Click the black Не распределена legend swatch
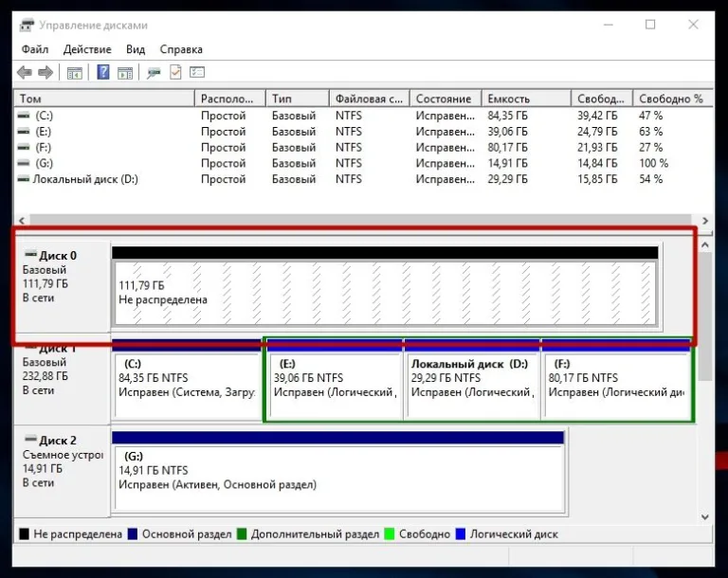 pos(24,533)
